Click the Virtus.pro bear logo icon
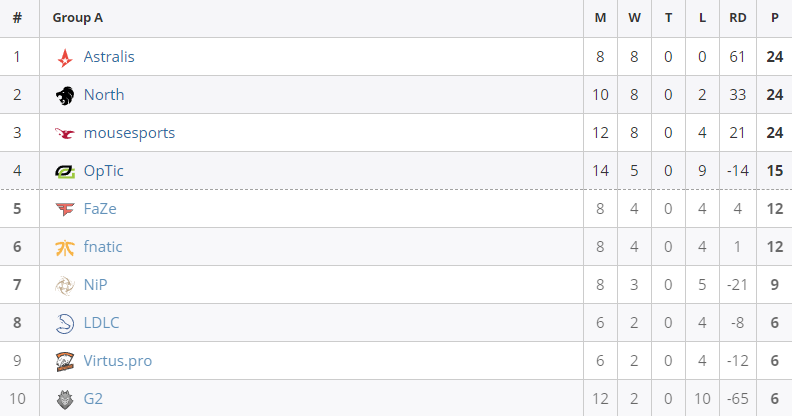 click(65, 361)
